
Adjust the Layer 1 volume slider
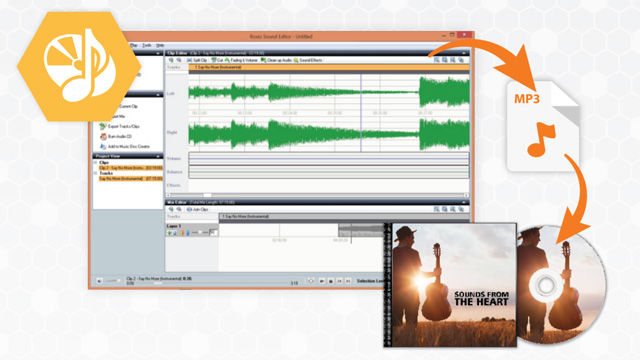(200, 233)
